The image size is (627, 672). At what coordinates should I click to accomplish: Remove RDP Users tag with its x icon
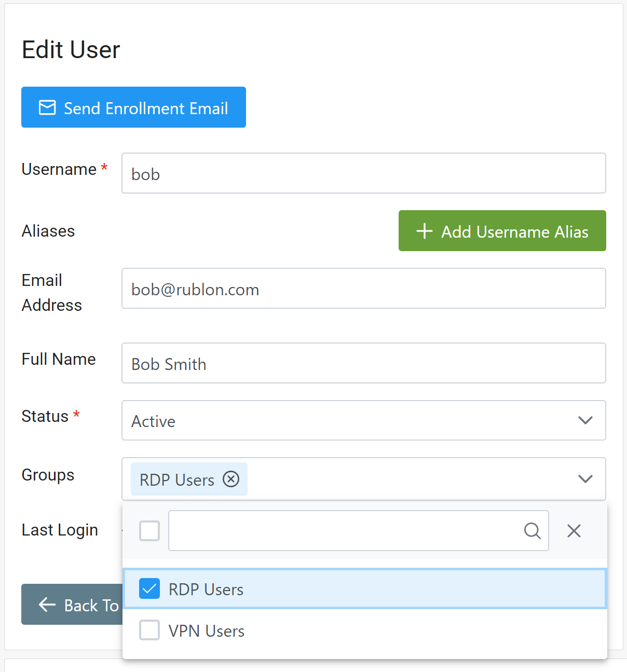pyautogui.click(x=231, y=479)
